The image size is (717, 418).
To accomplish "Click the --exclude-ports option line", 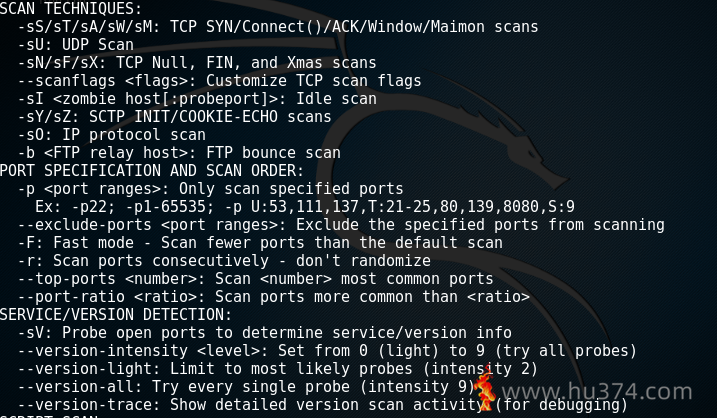I will pos(341,225).
